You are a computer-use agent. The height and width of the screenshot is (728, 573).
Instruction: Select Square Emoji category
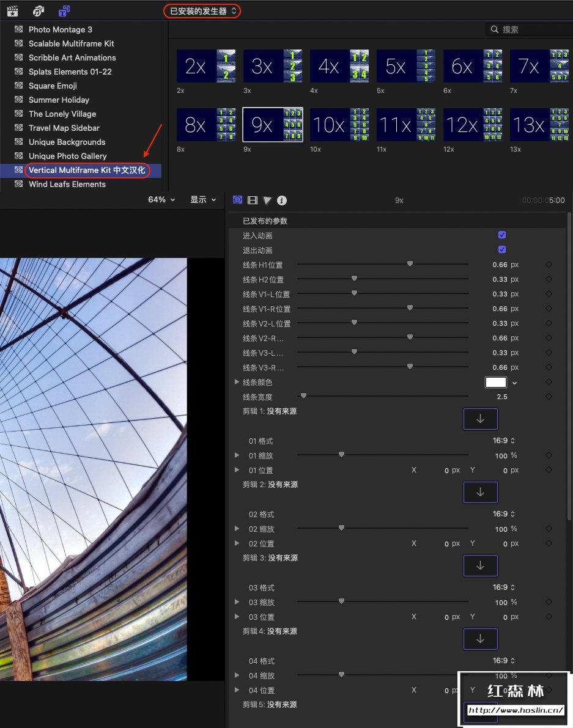(x=53, y=86)
